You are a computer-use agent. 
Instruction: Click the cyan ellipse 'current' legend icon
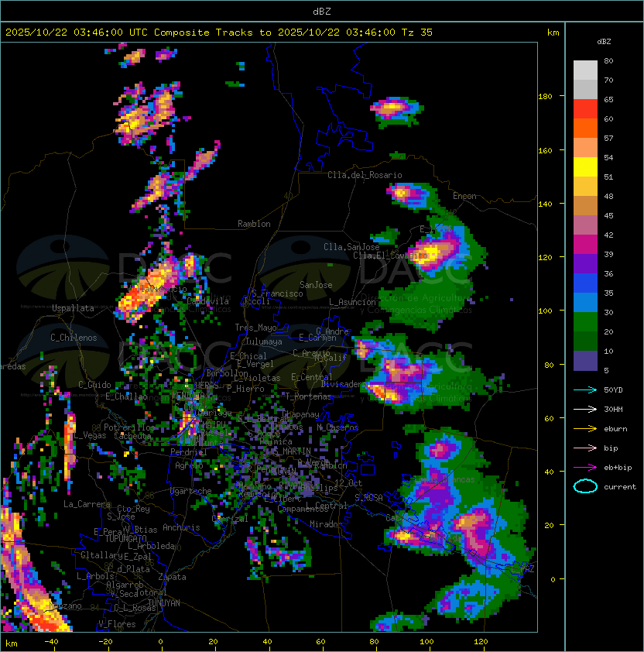click(x=585, y=486)
